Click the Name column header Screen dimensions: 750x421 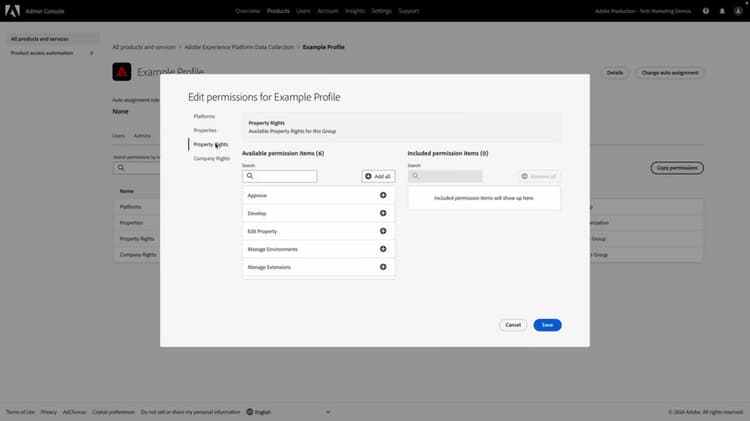[126, 191]
